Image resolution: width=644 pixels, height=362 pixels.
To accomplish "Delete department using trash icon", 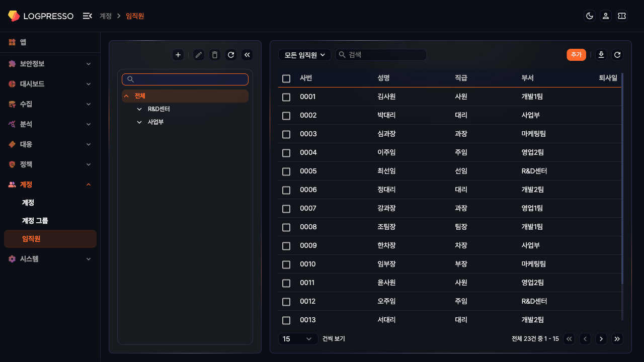I will point(215,55).
